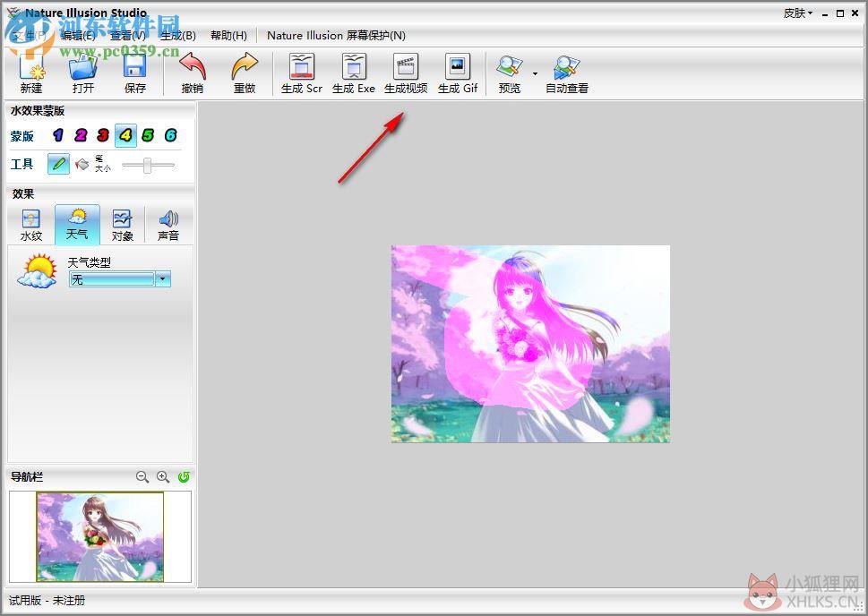Adjust the brush size slider

[148, 165]
